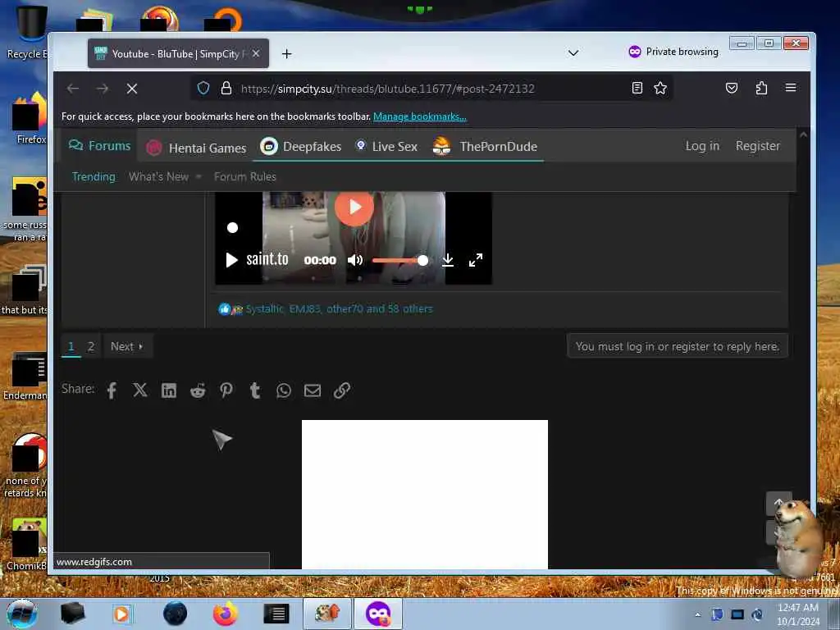Share thread on Pinterest

[226, 390]
